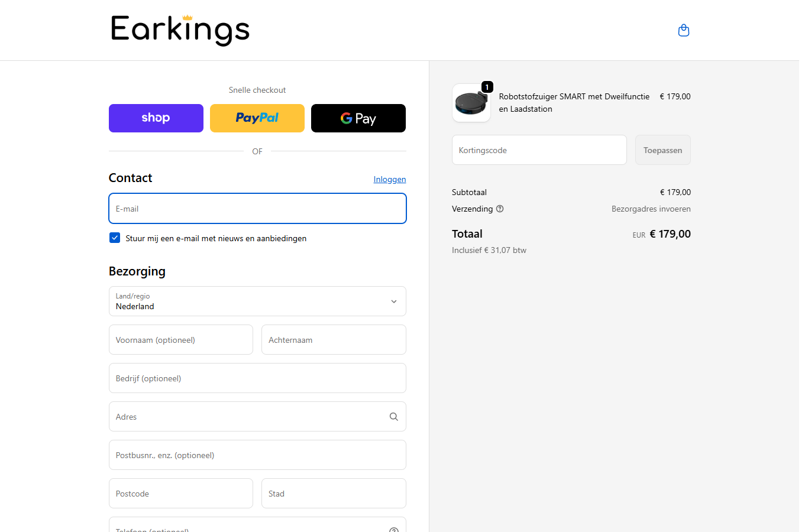Click the 'Bezorgadres invoeren' shipping text
Image resolution: width=808 pixels, height=532 pixels.
[x=651, y=209]
